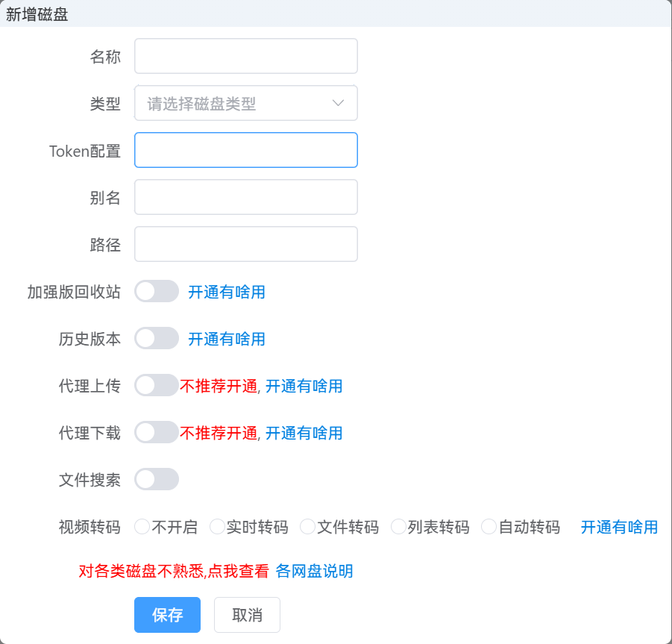Select the 文件转码 radio option
The width and height of the screenshot is (672, 644).
point(307,526)
